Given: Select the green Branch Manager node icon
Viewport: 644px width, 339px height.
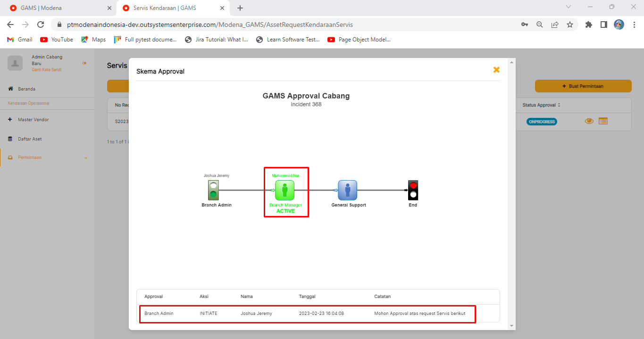Looking at the screenshot, I should (284, 190).
